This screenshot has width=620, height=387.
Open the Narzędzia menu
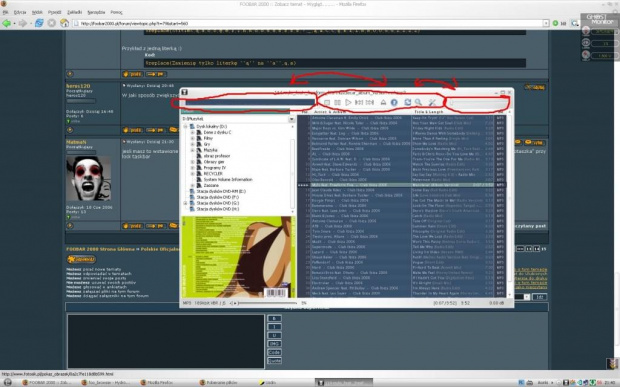(96, 12)
